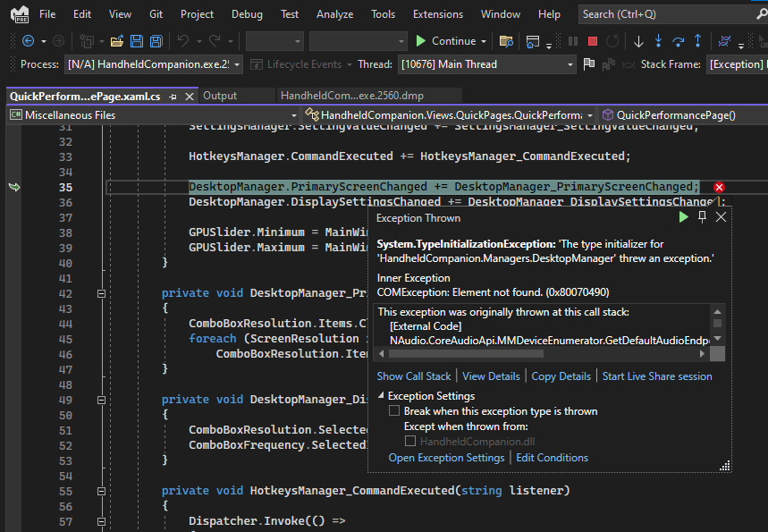The width and height of the screenshot is (768, 532).
Task: Click the Continue debugging button
Action: point(446,41)
